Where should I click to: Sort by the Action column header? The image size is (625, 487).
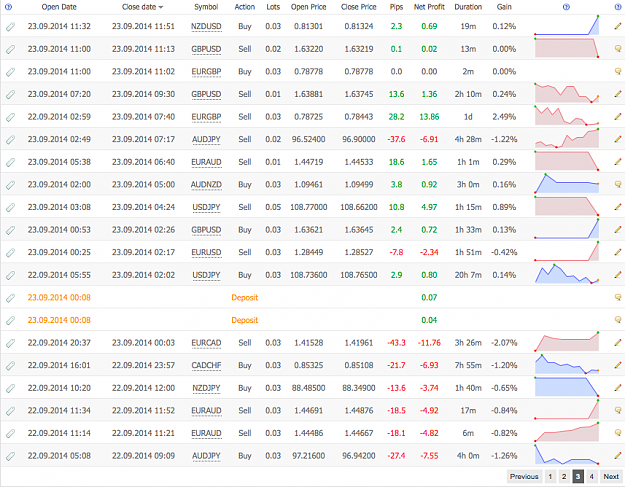pyautogui.click(x=245, y=7)
